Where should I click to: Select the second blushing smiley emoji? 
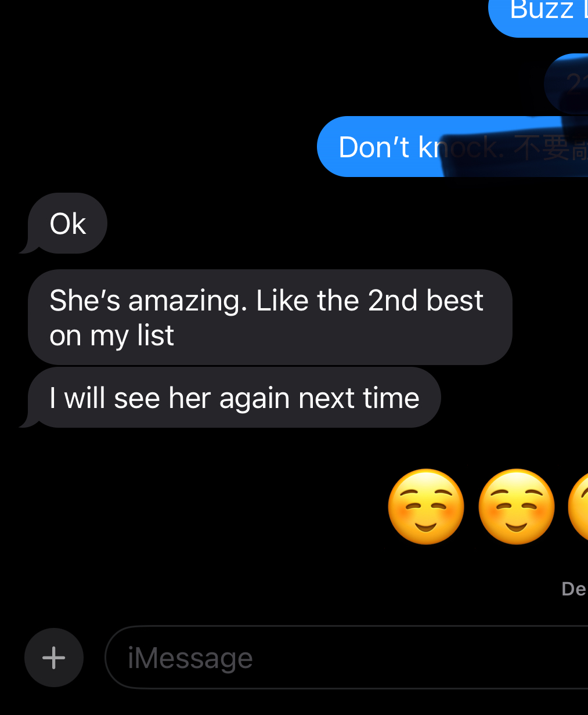coord(516,507)
